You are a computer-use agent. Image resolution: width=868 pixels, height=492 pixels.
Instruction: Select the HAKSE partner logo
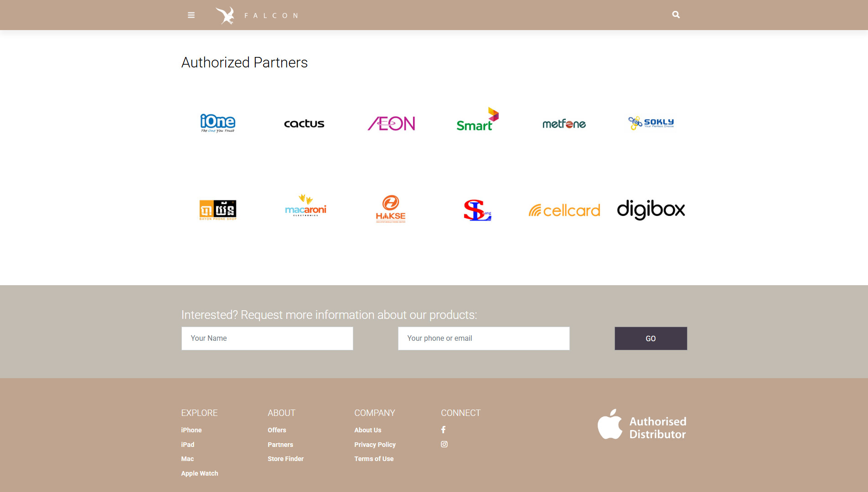(x=391, y=209)
